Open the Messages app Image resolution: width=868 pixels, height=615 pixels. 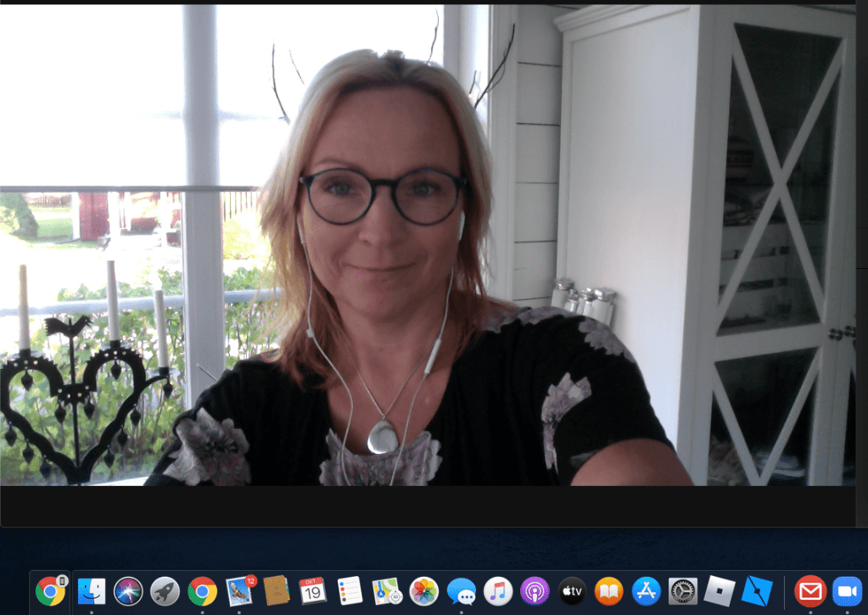click(x=461, y=591)
